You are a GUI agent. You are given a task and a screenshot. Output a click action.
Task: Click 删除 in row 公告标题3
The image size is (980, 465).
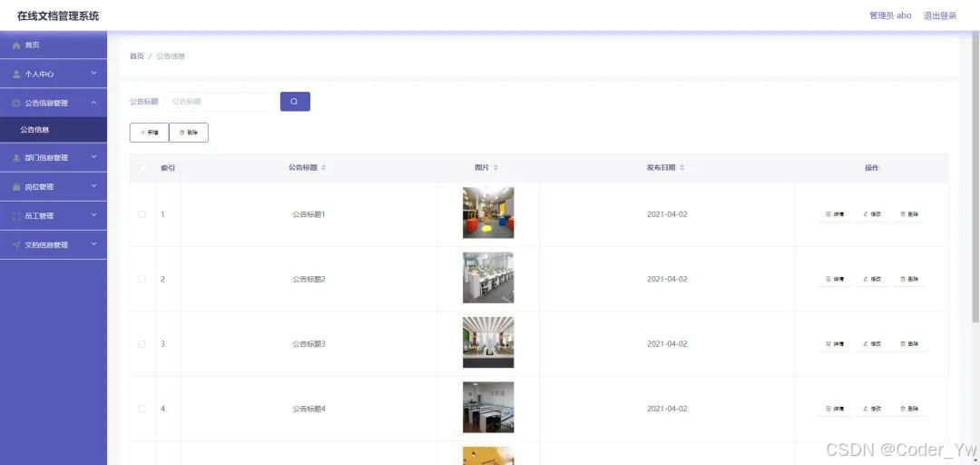click(x=909, y=344)
